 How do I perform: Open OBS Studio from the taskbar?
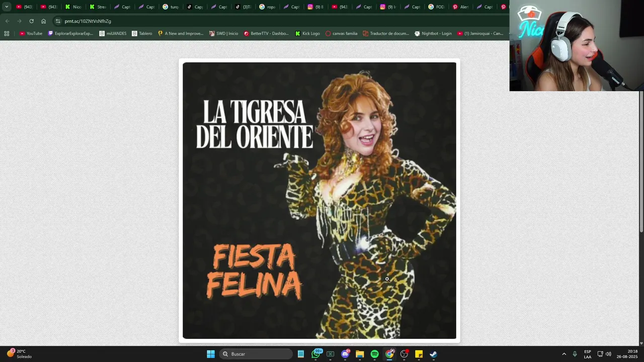point(404,354)
